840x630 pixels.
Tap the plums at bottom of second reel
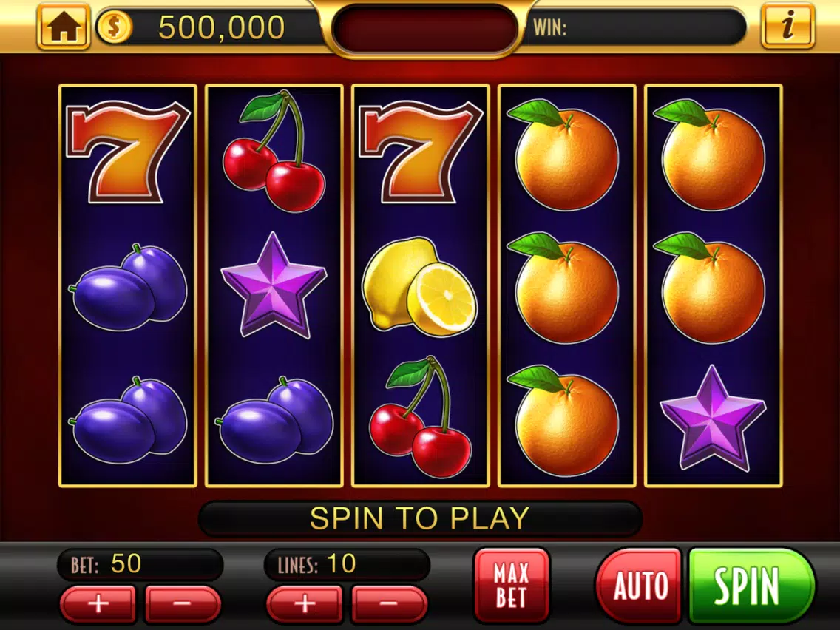pyautogui.click(x=274, y=420)
